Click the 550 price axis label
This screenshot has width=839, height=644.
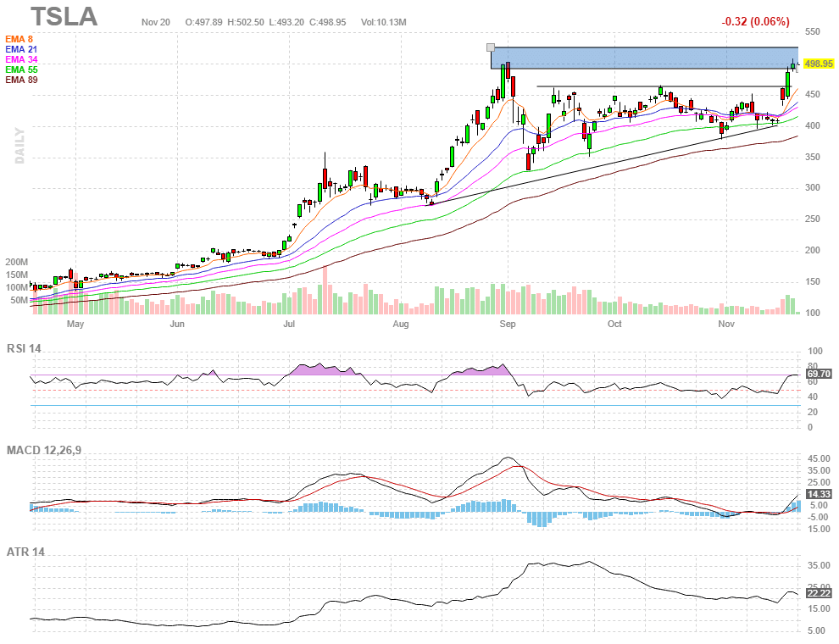tap(812, 31)
